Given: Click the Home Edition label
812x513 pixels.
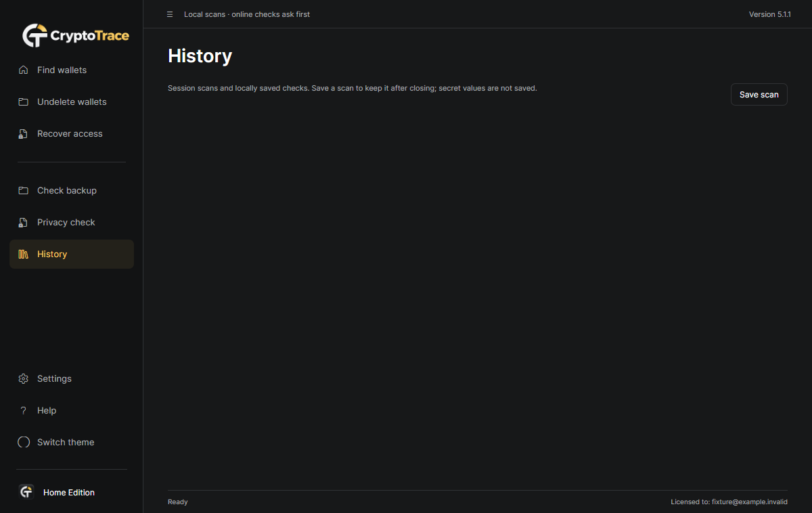Looking at the screenshot, I should point(69,493).
